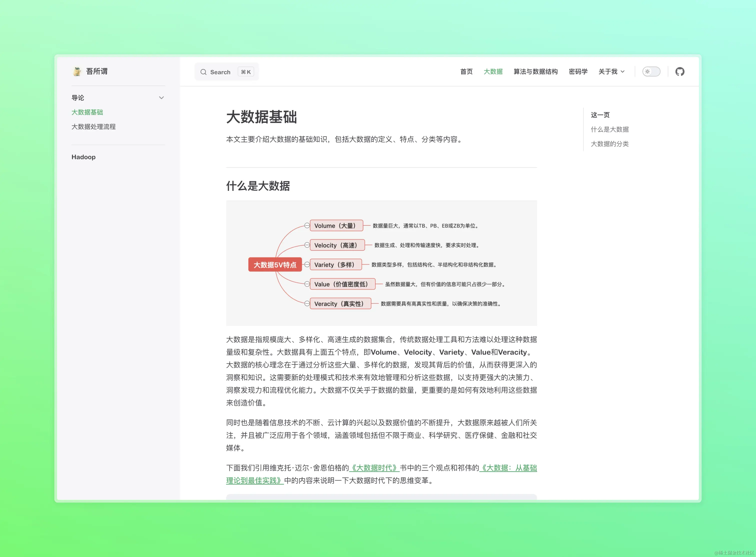Click the Veracity（真实性） node in diagram
Image resolution: width=756 pixels, height=557 pixels.
pos(340,303)
